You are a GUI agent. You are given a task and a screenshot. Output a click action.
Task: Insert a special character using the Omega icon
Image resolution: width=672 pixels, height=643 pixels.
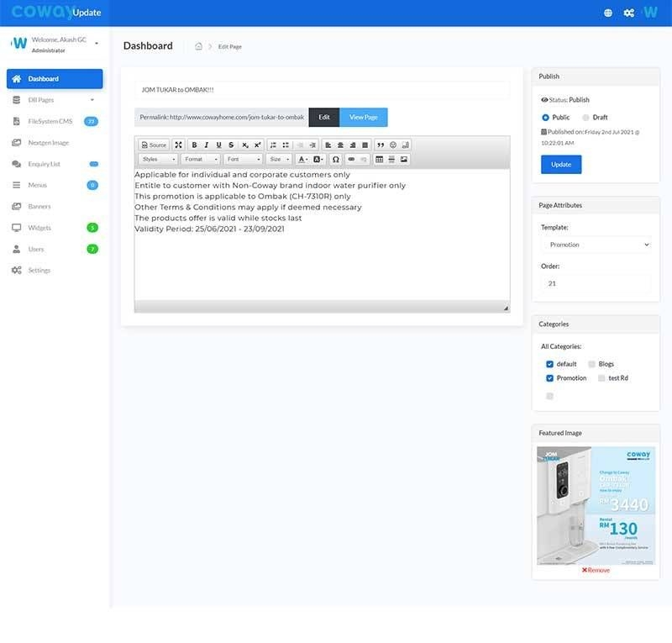(x=336, y=159)
